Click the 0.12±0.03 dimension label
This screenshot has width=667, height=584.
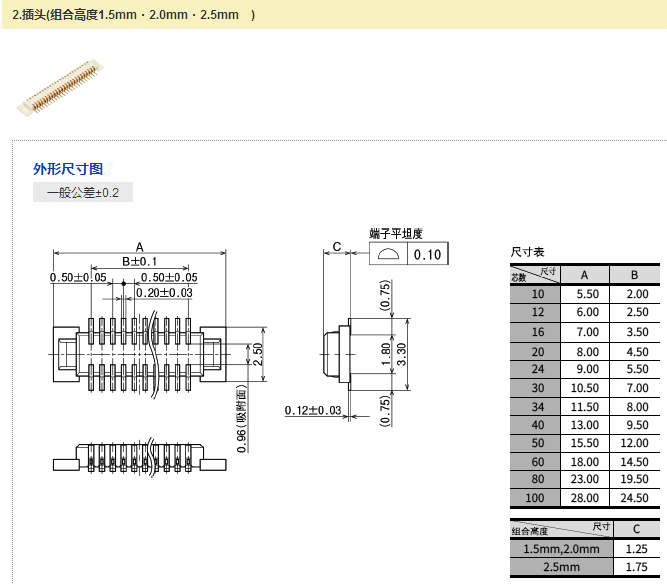pos(313,410)
